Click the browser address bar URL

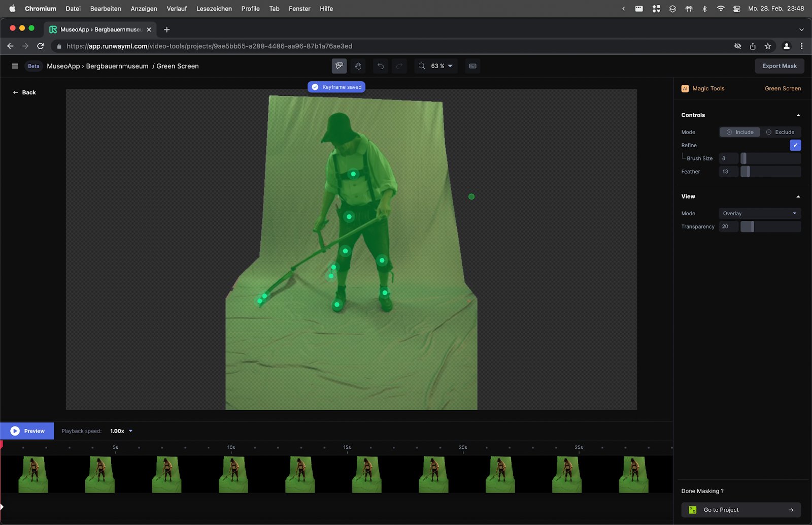210,46
